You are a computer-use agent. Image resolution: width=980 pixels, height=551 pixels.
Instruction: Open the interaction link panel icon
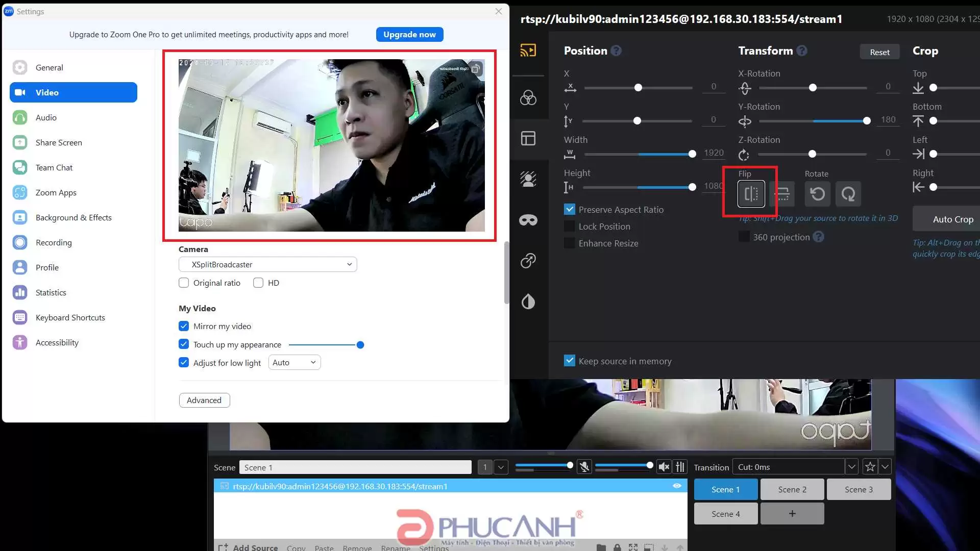click(528, 261)
